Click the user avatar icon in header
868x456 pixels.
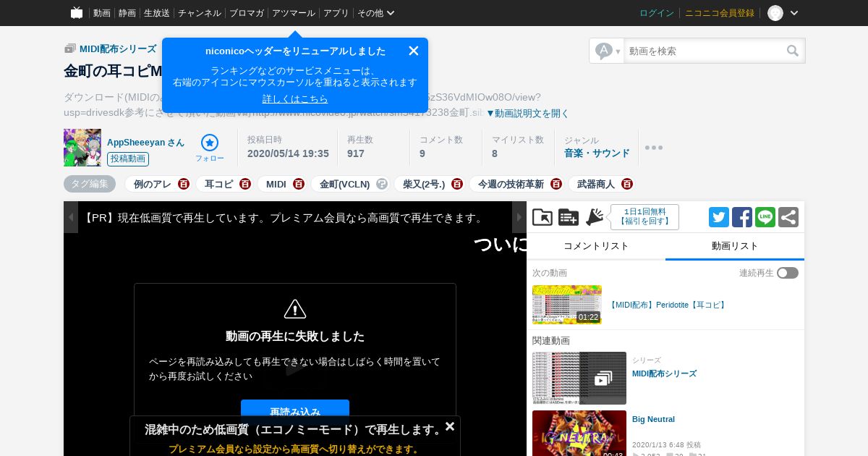click(x=775, y=13)
